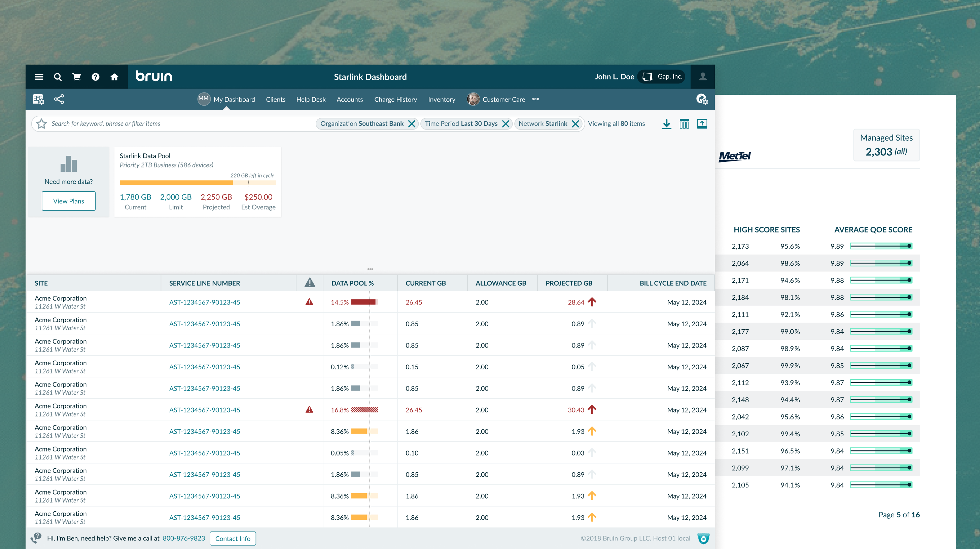Image resolution: width=980 pixels, height=549 pixels.
Task: Click Page 5 of 16 text
Action: pyautogui.click(x=899, y=514)
